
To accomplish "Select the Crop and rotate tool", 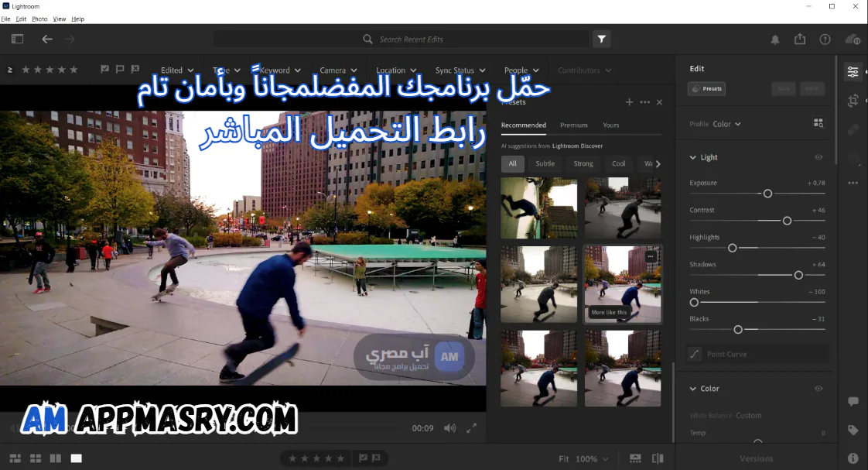I will [x=853, y=101].
